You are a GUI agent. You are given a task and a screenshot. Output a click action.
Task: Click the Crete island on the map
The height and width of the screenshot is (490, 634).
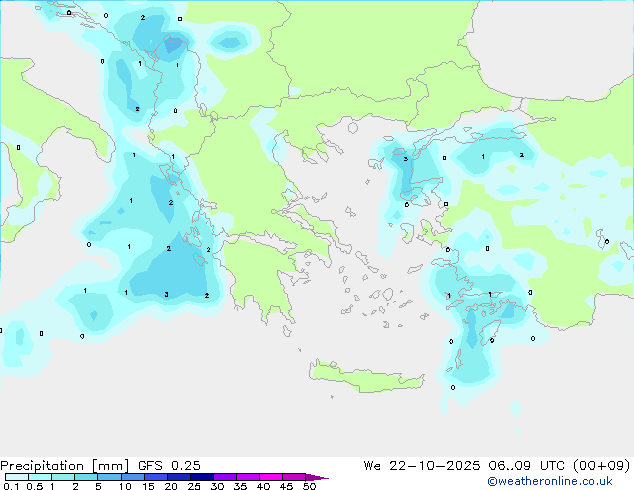pos(366,377)
